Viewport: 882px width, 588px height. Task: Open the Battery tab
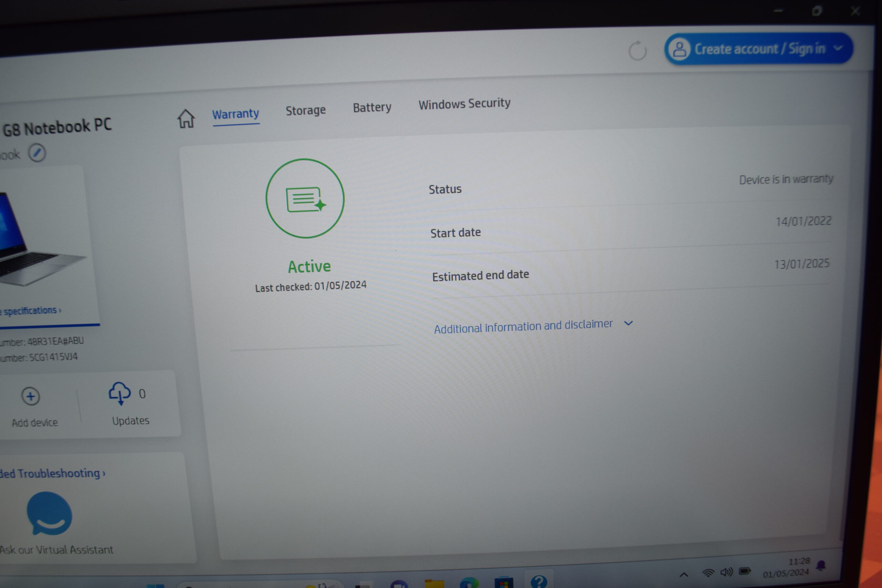point(372,107)
